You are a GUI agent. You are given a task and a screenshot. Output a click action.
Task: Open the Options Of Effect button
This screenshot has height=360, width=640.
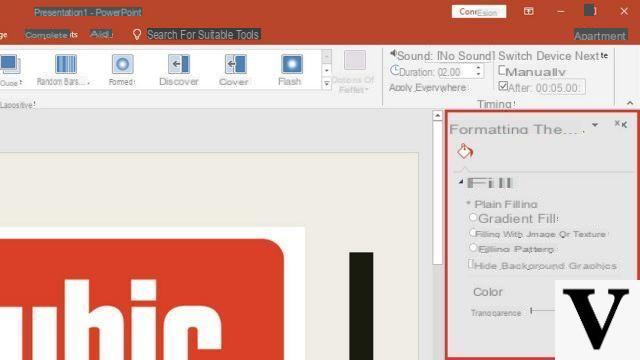click(353, 72)
